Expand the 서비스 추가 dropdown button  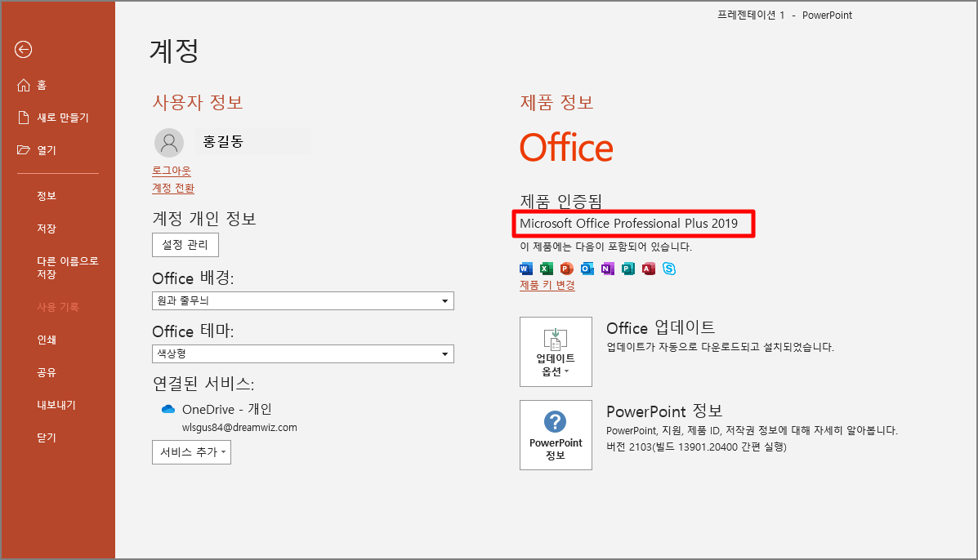click(x=191, y=452)
